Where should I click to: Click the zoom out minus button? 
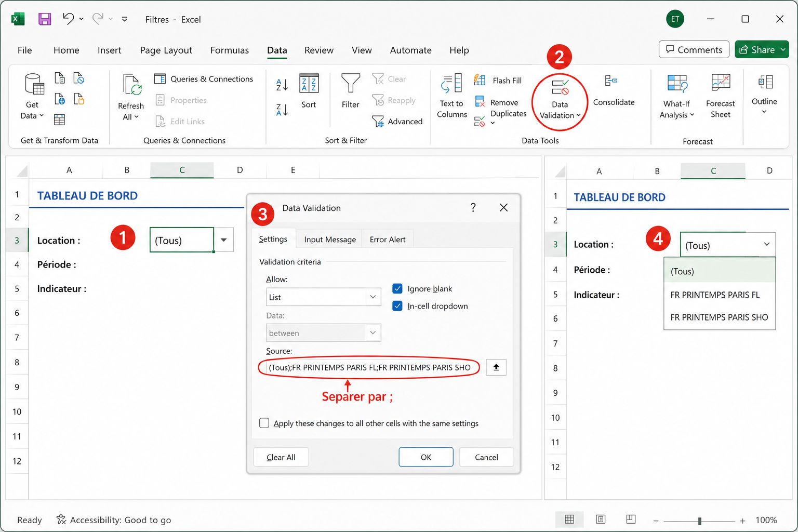(656, 521)
